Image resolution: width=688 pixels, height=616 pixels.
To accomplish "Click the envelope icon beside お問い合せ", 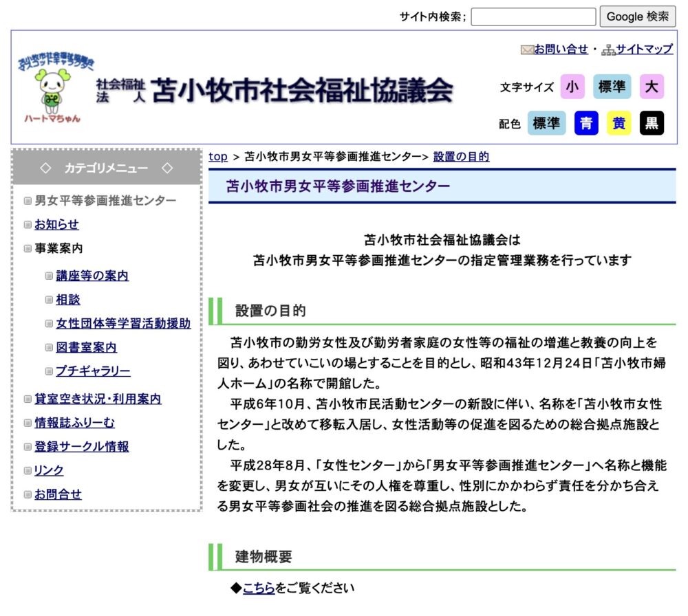I will [526, 49].
